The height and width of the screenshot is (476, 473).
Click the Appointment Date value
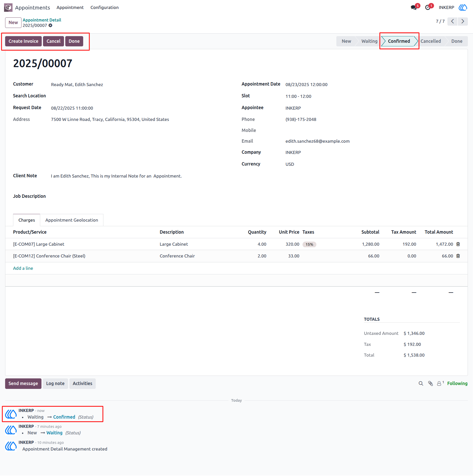point(306,85)
